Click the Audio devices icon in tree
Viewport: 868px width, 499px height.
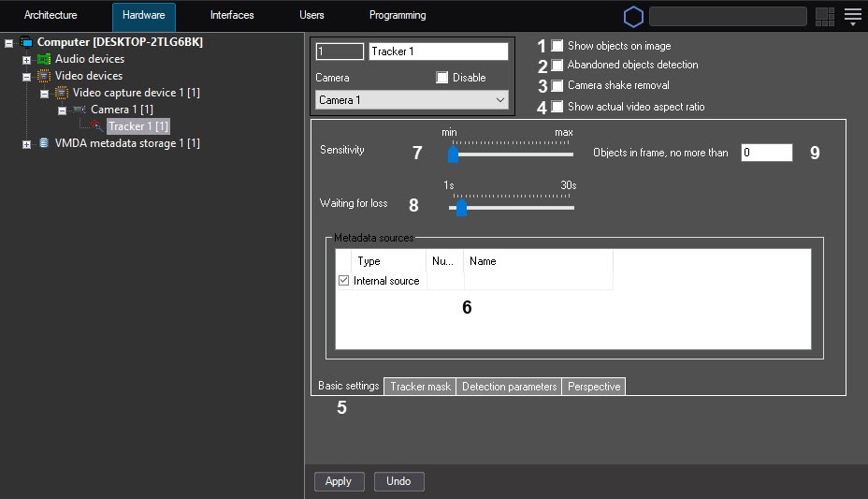click(45, 59)
